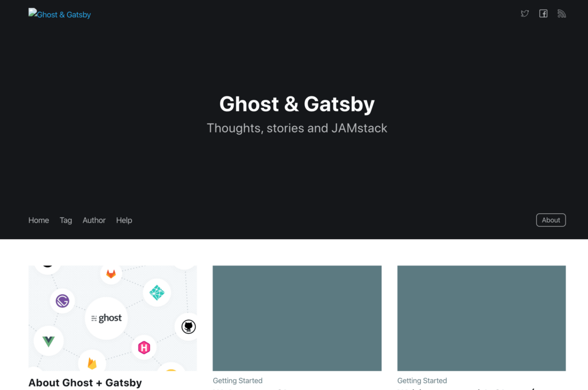Click the central ghost logo circle
The image size is (588, 390).
click(106, 318)
